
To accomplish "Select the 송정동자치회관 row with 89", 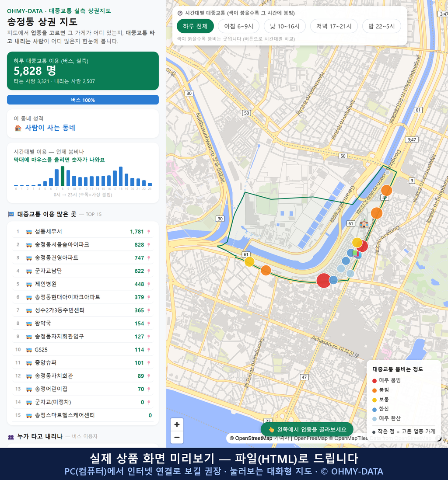I will (x=83, y=376).
